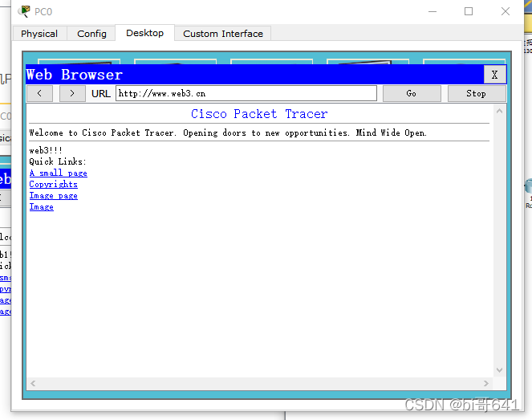Click the 'Image' link
The width and height of the screenshot is (532, 420).
click(x=42, y=207)
